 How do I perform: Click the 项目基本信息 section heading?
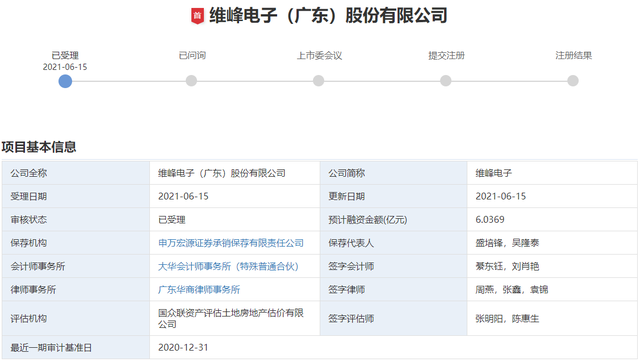pyautogui.click(x=39, y=147)
